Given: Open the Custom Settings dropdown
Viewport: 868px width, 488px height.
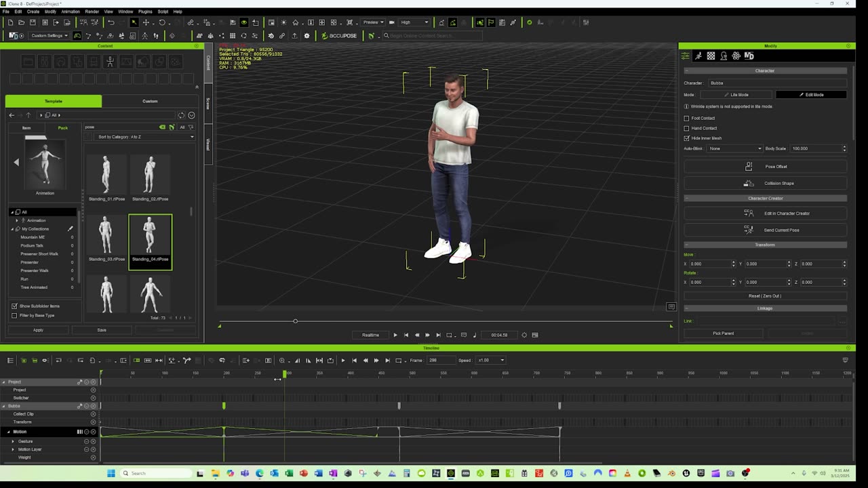Looking at the screenshot, I should click(x=49, y=36).
